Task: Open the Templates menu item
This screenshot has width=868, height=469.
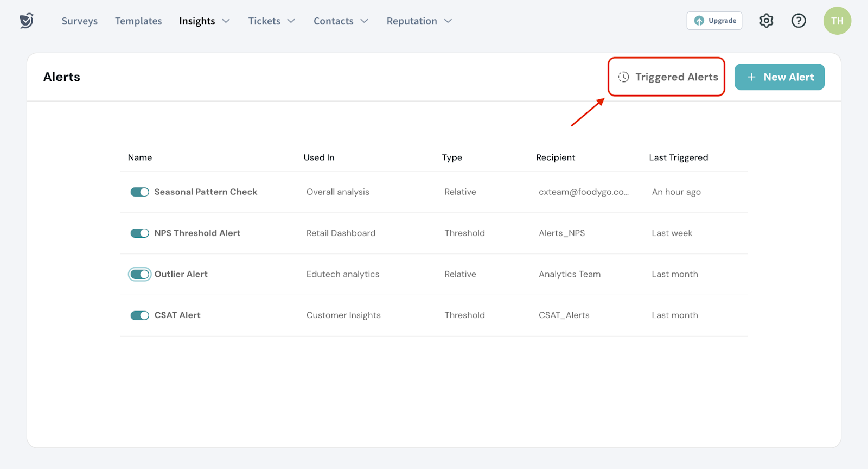Action: [138, 21]
